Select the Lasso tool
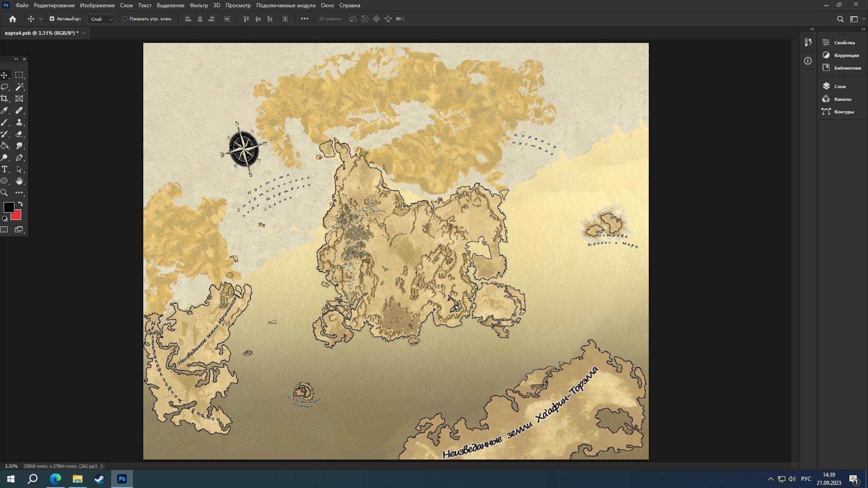 pos(5,87)
